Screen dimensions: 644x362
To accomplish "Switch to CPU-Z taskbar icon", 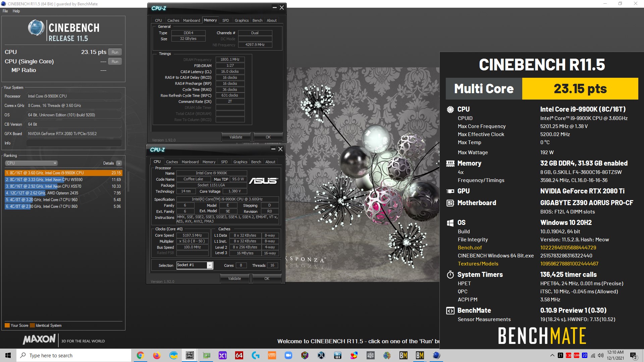I will (190, 355).
